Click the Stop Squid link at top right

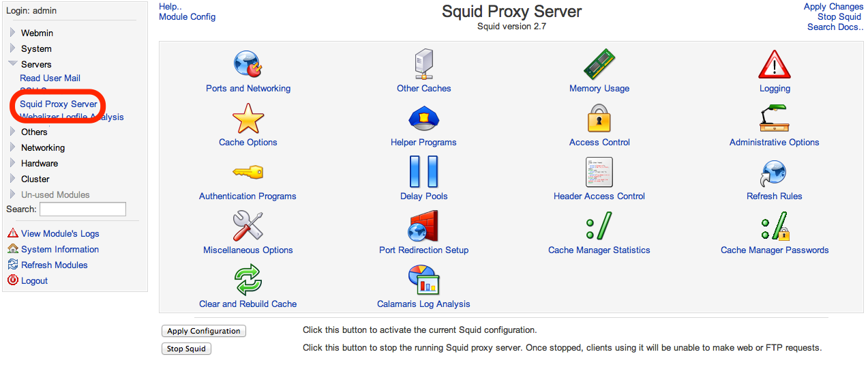839,16
